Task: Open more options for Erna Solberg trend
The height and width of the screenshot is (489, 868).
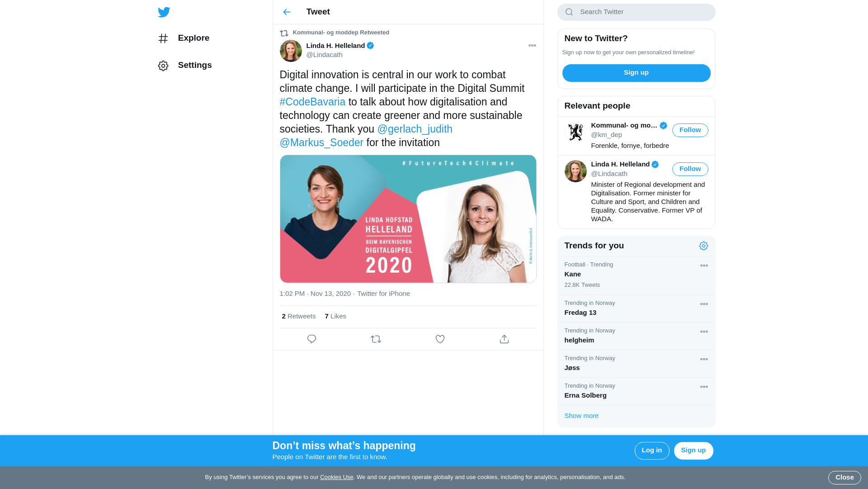Action: click(704, 387)
